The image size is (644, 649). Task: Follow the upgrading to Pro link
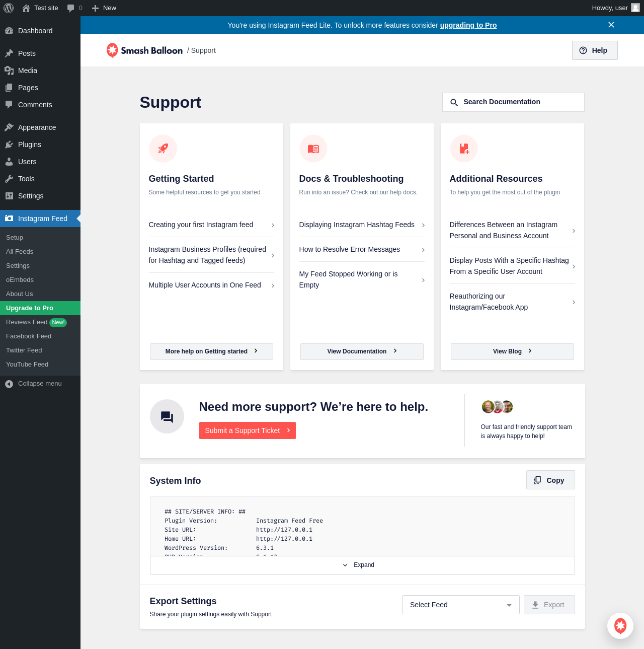tap(468, 25)
